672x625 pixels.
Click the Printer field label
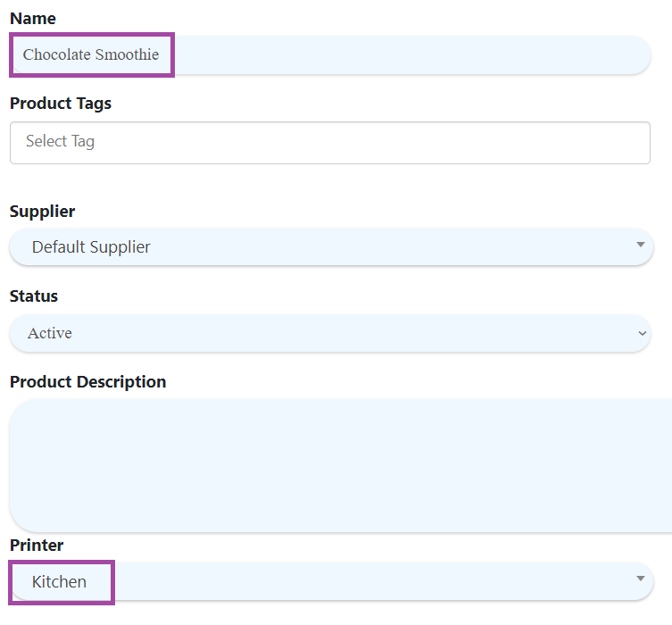(37, 546)
